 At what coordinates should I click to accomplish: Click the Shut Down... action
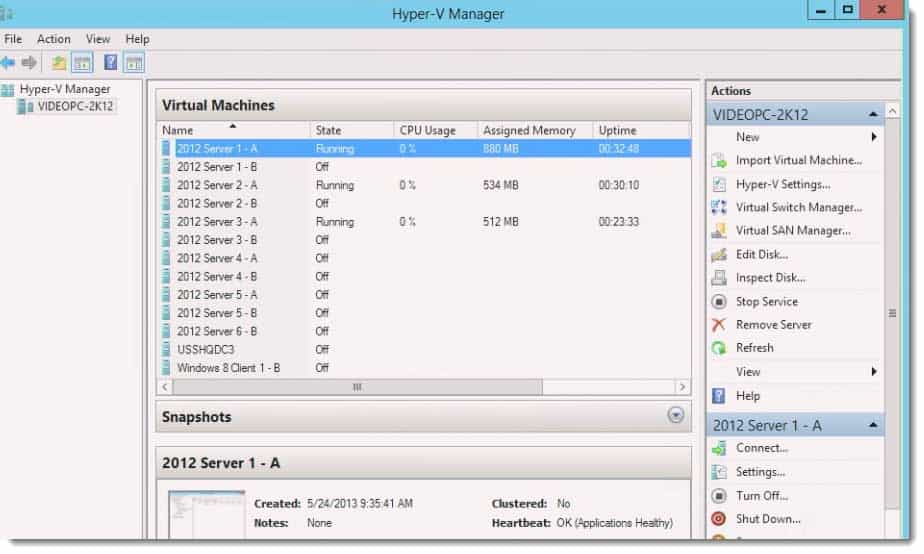pos(768,519)
